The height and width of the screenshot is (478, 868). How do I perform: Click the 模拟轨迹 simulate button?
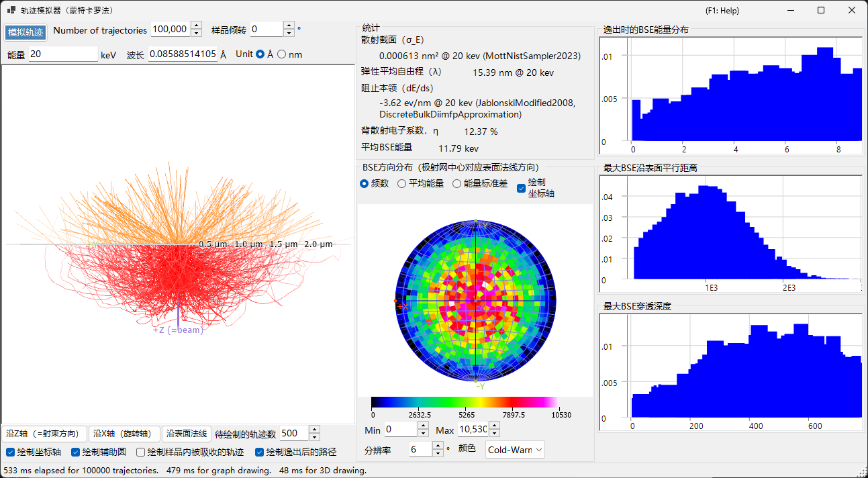click(26, 32)
